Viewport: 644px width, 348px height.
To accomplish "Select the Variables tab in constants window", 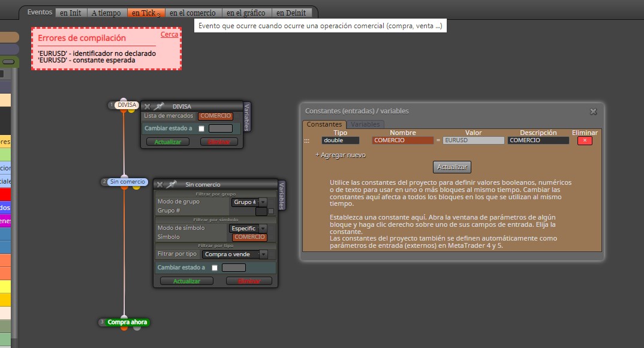I will 365,124.
